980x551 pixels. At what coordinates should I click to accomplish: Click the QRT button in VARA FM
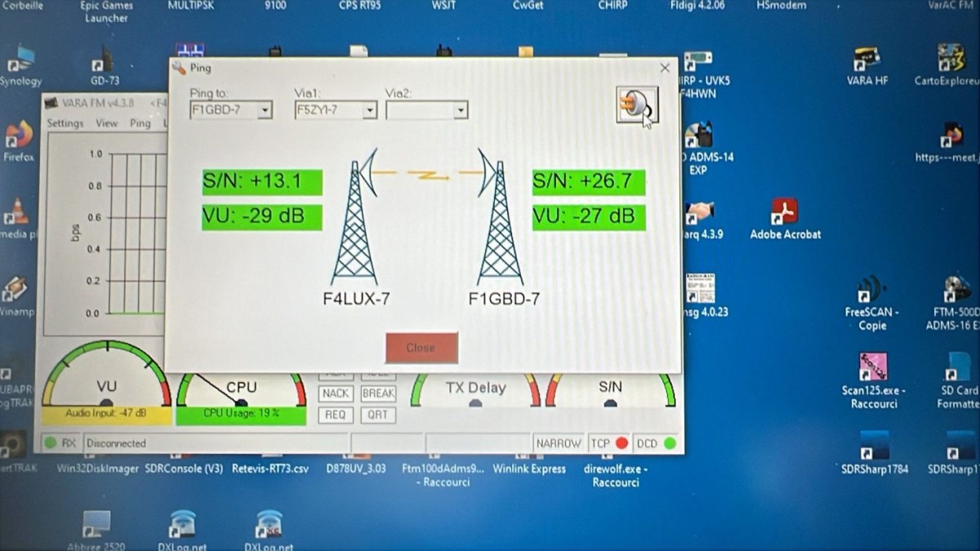(378, 415)
